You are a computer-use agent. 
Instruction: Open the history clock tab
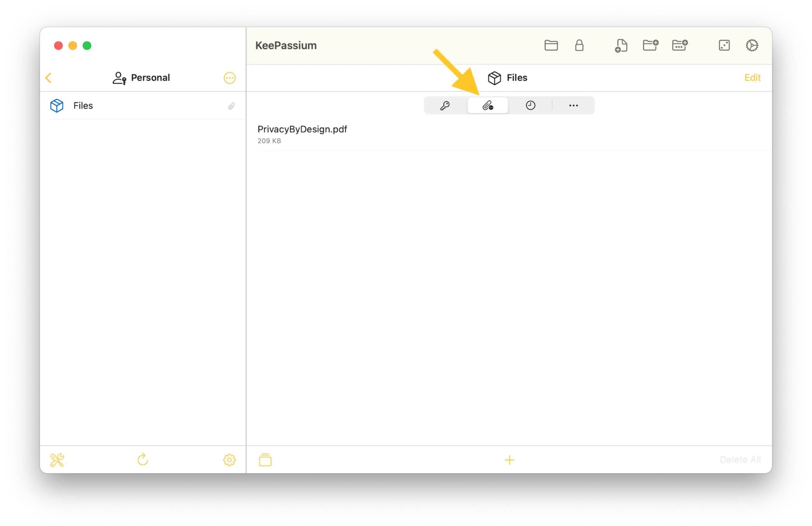tap(530, 106)
